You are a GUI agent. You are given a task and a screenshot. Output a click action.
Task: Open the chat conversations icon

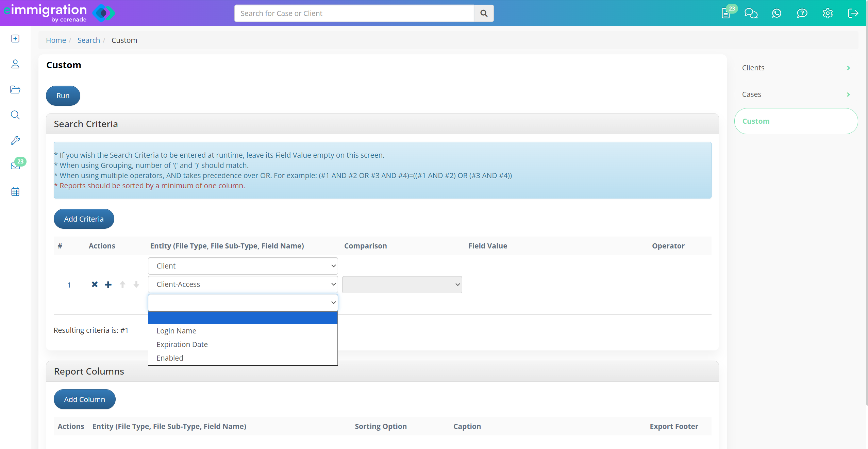click(751, 13)
